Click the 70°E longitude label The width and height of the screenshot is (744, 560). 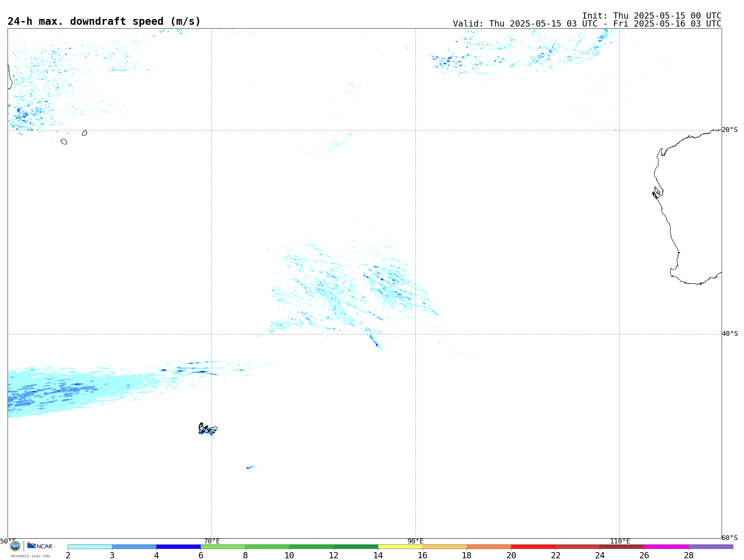212,541
